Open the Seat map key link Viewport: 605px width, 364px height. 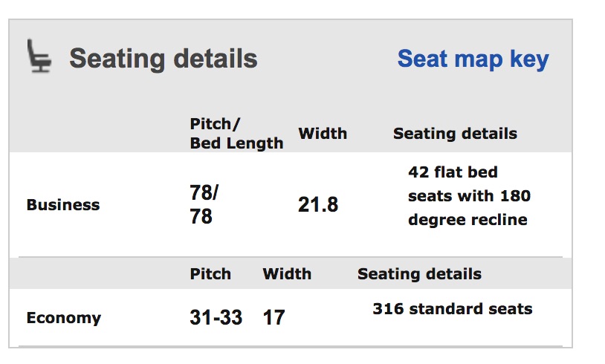(473, 59)
